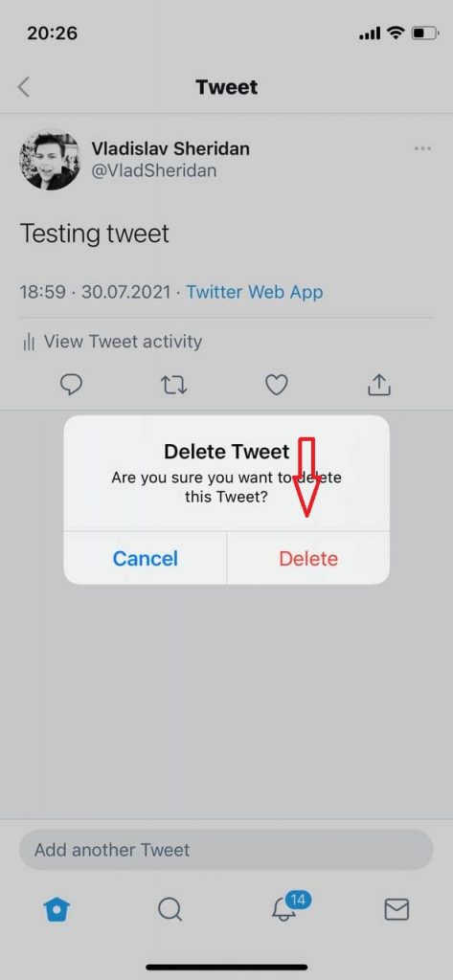The height and width of the screenshot is (980, 453).
Task: Tap the battery icon in status bar
Action: click(x=425, y=33)
